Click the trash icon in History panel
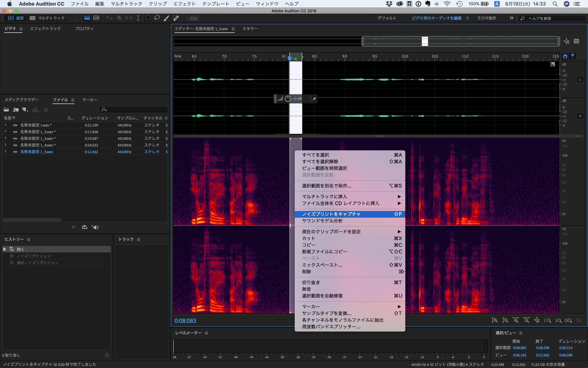This screenshot has width=588, height=368. pos(107,355)
